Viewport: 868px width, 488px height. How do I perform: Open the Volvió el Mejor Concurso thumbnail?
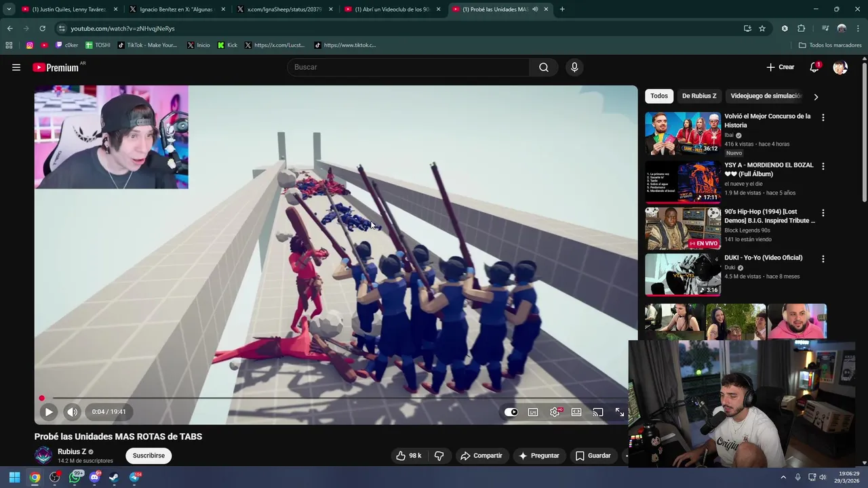(683, 134)
